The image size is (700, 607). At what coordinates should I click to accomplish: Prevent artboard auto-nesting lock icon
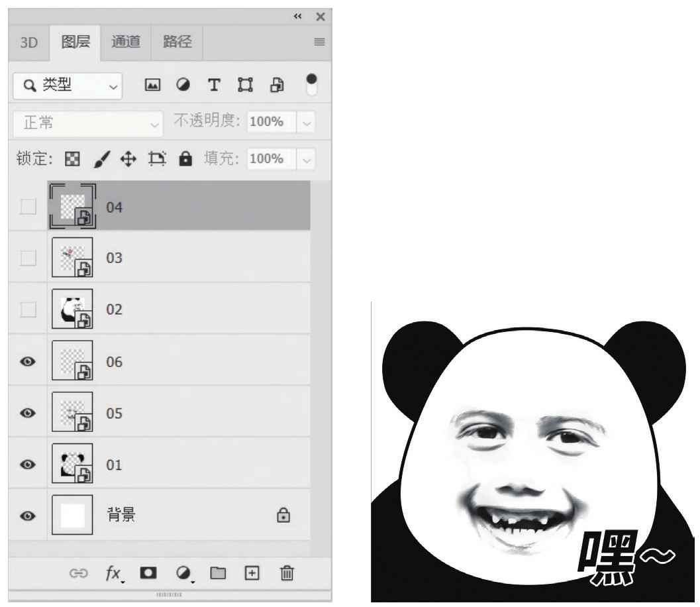pos(157,159)
